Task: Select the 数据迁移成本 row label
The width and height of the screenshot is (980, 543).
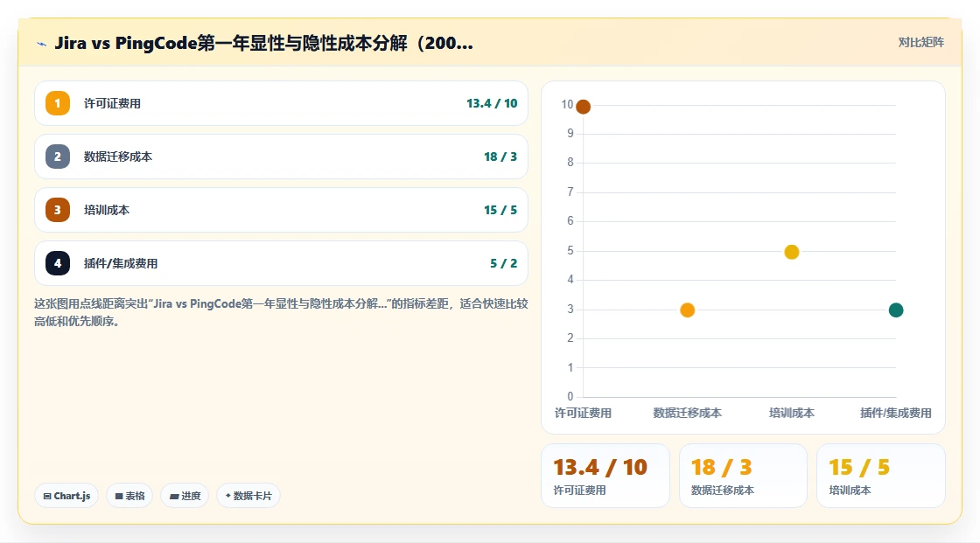Action: 118,157
